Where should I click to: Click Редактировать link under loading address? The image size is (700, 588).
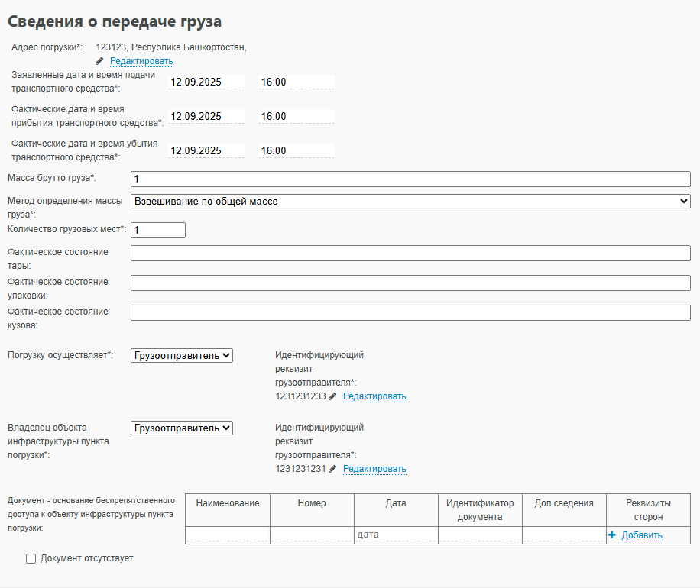[141, 61]
